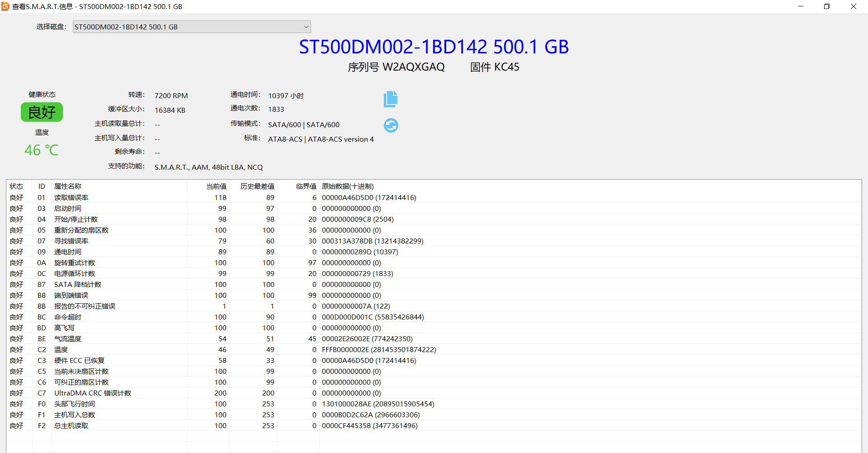Viewport: 868px width, 453px height.
Task: Click the 属性名称 column header
Action: (x=119, y=186)
